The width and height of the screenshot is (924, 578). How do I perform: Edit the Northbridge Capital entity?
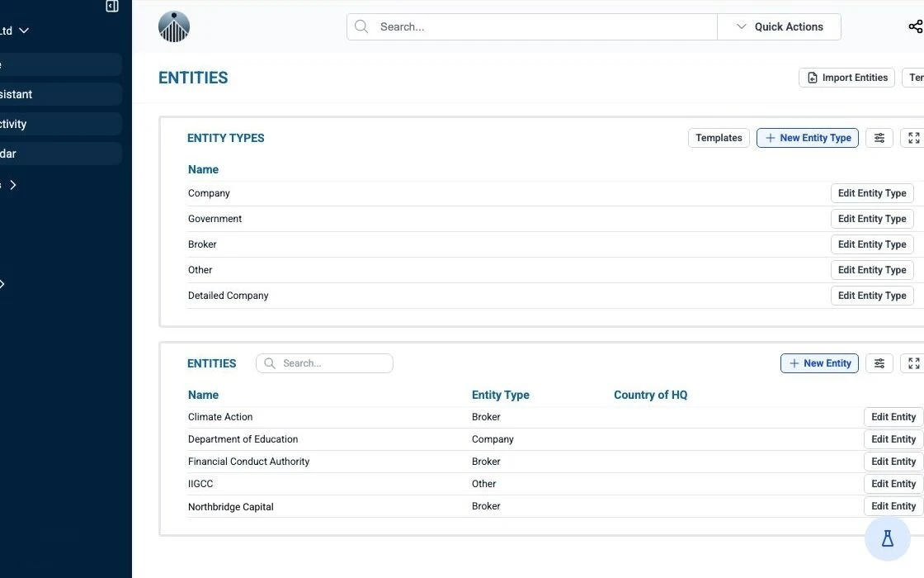tap(893, 506)
